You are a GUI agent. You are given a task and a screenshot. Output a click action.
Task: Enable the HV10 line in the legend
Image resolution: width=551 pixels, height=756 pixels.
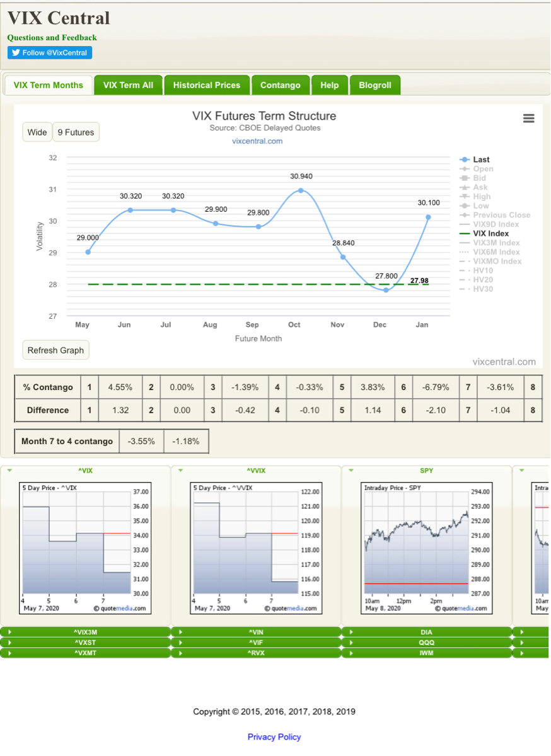(x=478, y=270)
